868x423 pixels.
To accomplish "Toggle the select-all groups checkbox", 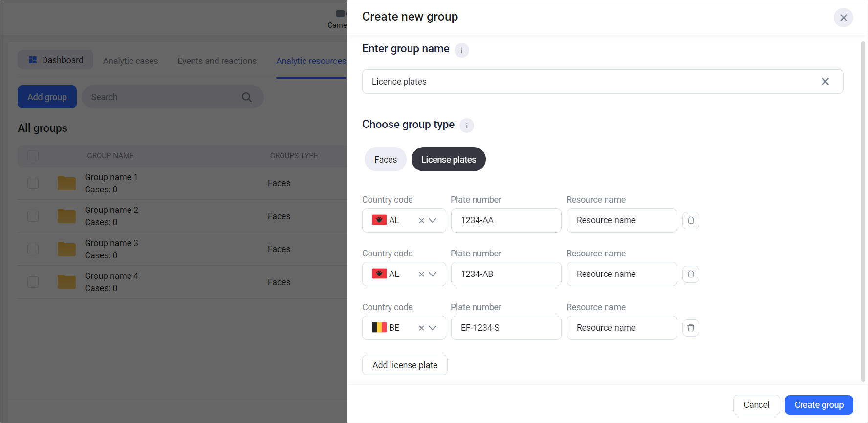I will point(33,156).
